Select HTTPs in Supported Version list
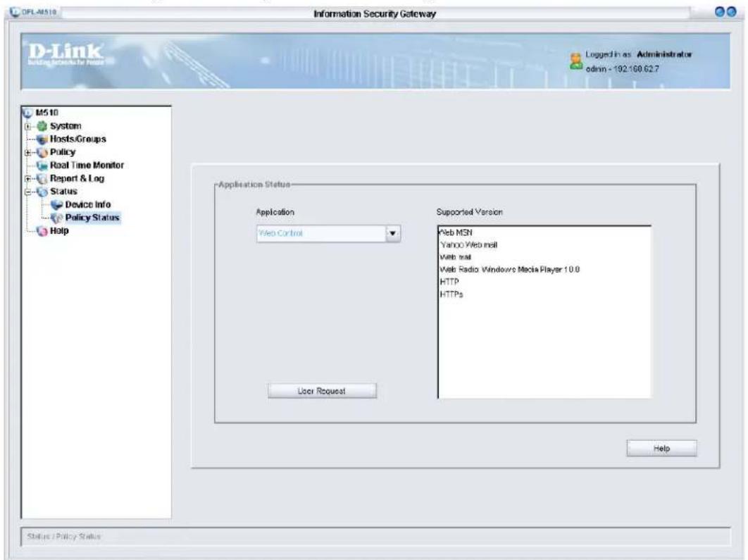The height and width of the screenshot is (560, 748). (451, 294)
